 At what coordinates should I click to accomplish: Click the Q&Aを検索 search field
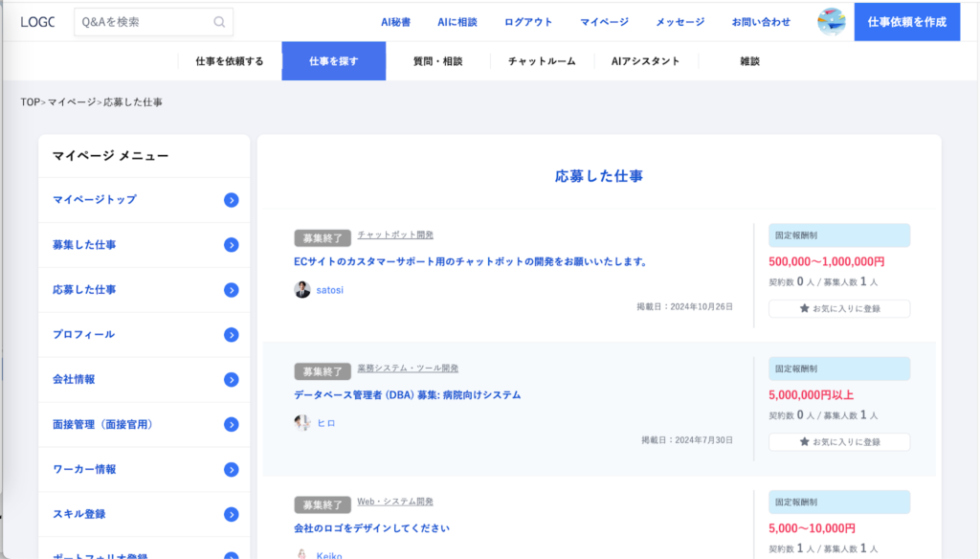coord(144,22)
